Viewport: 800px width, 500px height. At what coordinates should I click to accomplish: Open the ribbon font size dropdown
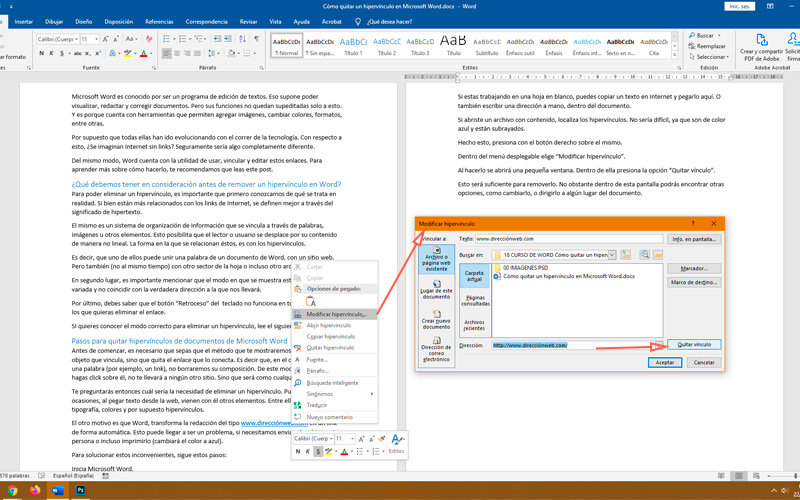pos(97,39)
